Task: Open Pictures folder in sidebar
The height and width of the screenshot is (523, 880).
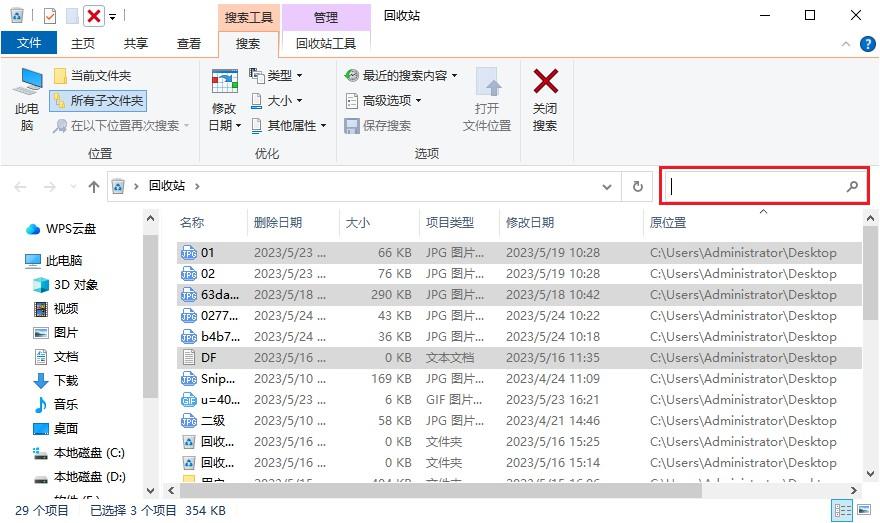Action: [56, 333]
